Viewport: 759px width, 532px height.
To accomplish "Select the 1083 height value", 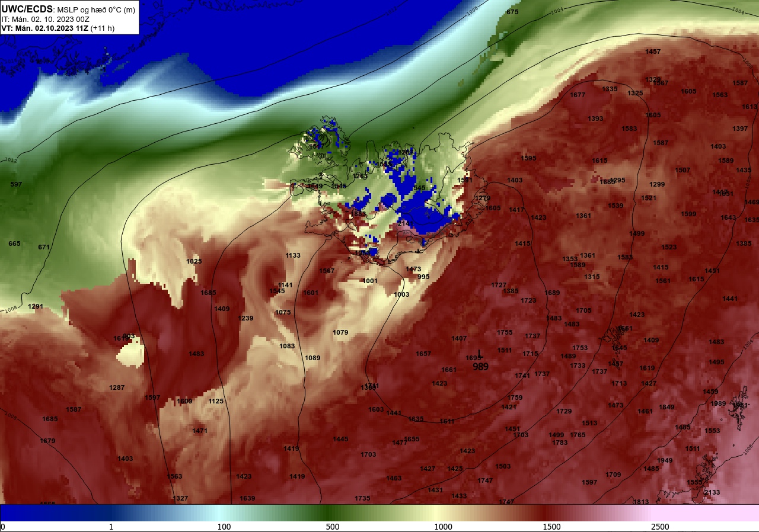I will click(287, 346).
